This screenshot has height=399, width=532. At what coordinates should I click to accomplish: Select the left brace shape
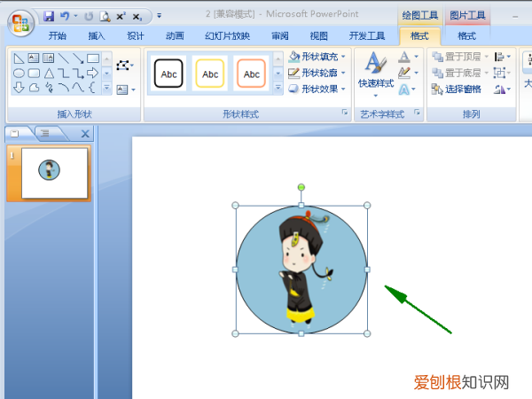91,88
